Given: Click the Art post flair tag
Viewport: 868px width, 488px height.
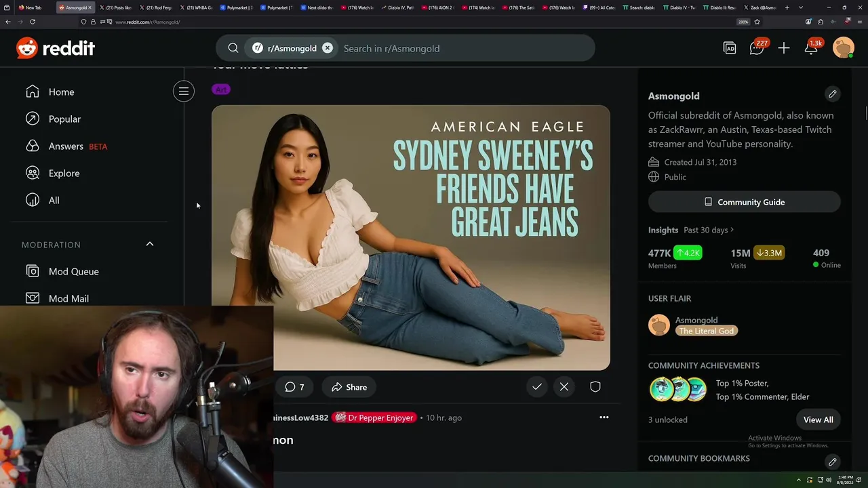Looking at the screenshot, I should (x=221, y=89).
